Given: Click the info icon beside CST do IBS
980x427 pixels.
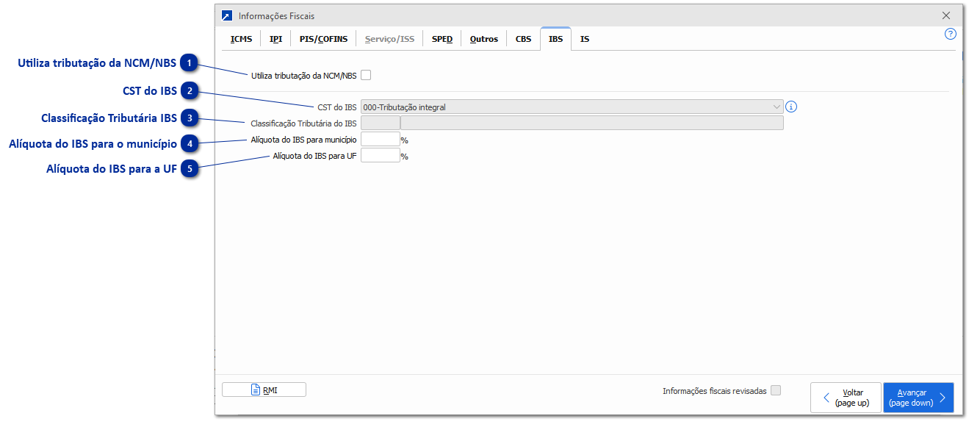Looking at the screenshot, I should [791, 107].
